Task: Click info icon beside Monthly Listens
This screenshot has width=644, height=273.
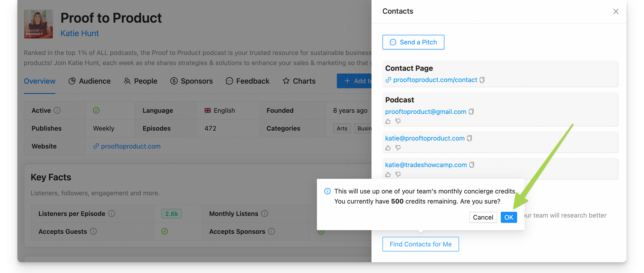Action: [x=265, y=213]
